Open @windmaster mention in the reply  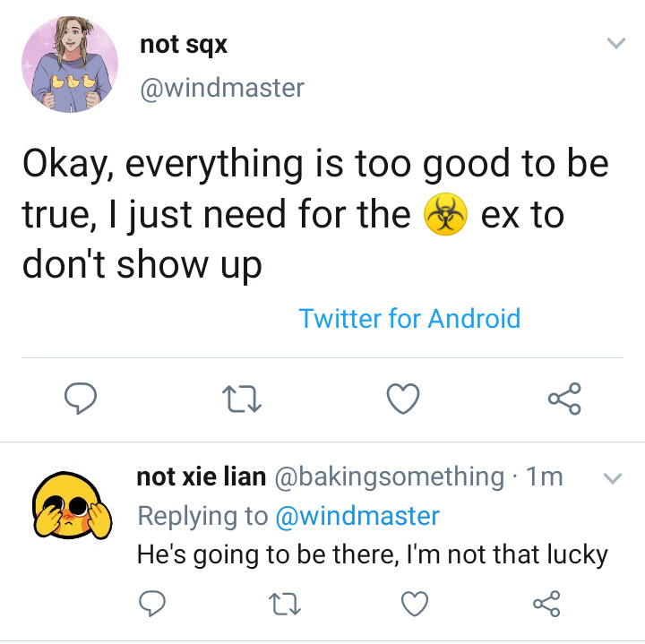(x=357, y=516)
